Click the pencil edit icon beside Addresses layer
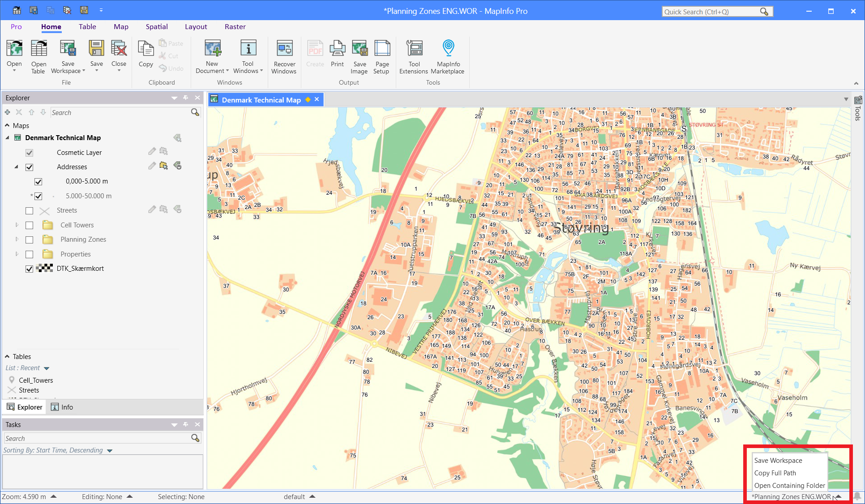Screen dimensions: 865x504 click(152, 166)
